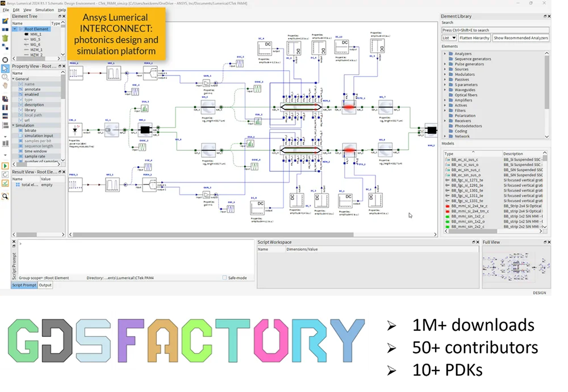Image resolution: width=568 pixels, height=392 pixels.
Task: Open the File menu
Action: click(6, 10)
